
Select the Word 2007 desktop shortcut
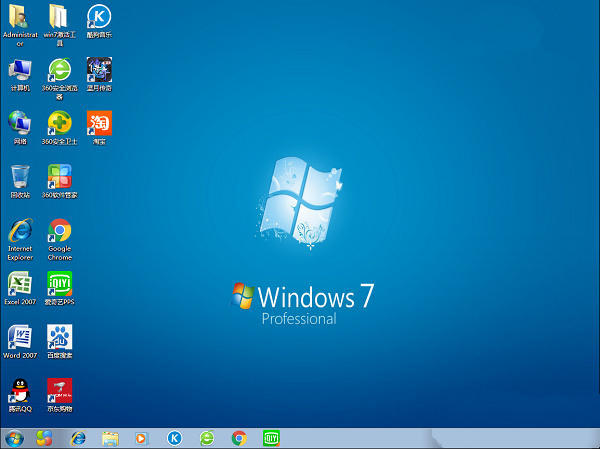tap(19, 337)
